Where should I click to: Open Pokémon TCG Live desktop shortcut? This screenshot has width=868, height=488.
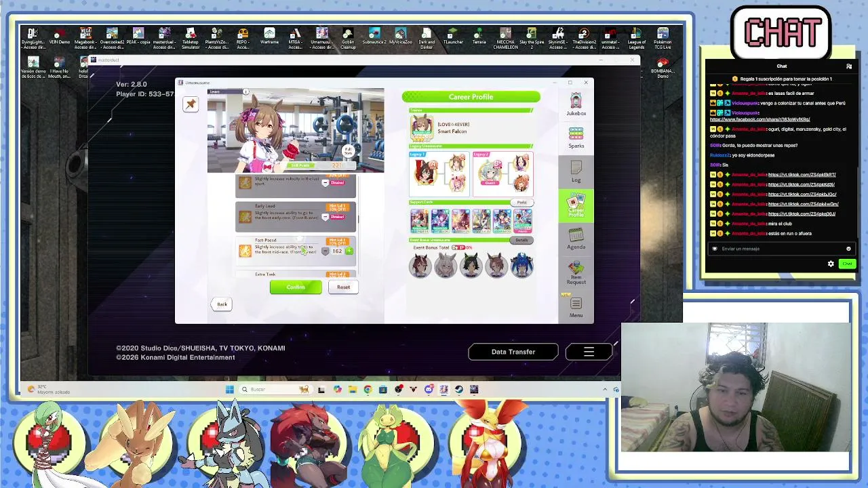click(663, 38)
